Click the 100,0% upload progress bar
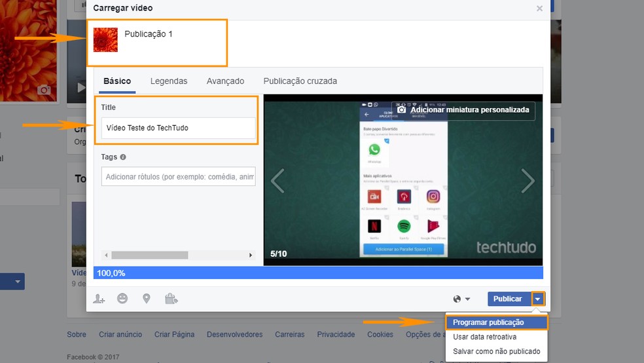644x363 pixels. (x=318, y=273)
